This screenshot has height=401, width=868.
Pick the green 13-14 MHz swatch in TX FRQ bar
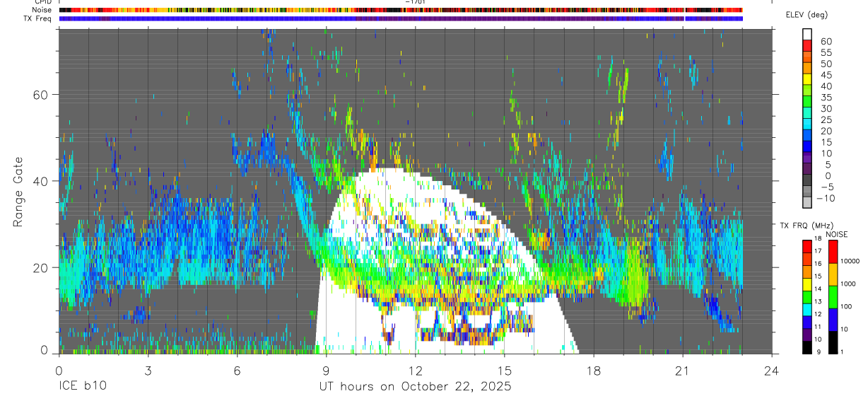pos(807,296)
